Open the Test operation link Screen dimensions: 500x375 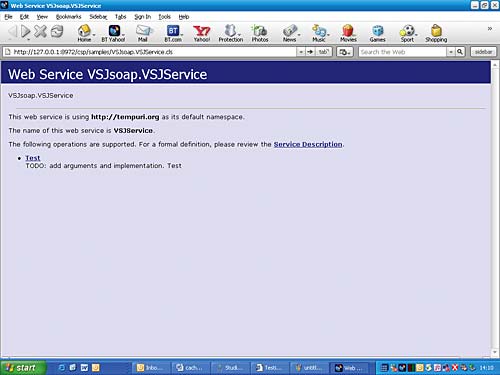click(x=33, y=158)
